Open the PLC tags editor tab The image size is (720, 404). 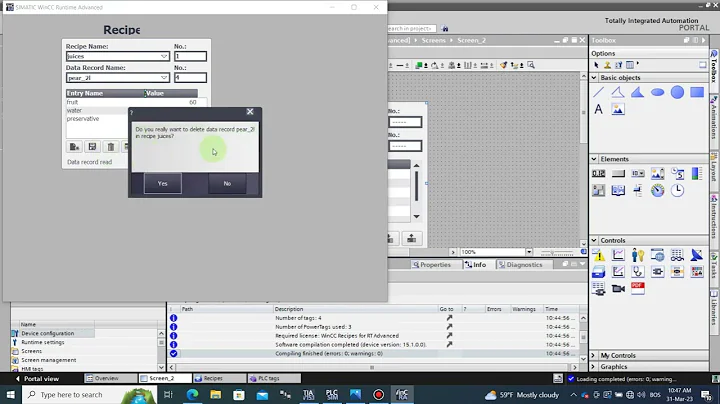pos(274,378)
